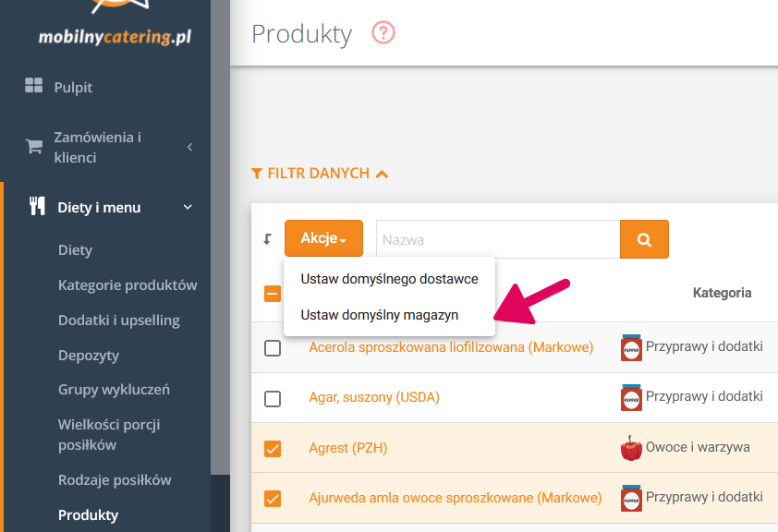Open the Ajurweda amla owoce product link
778x532 pixels.
[x=455, y=498]
